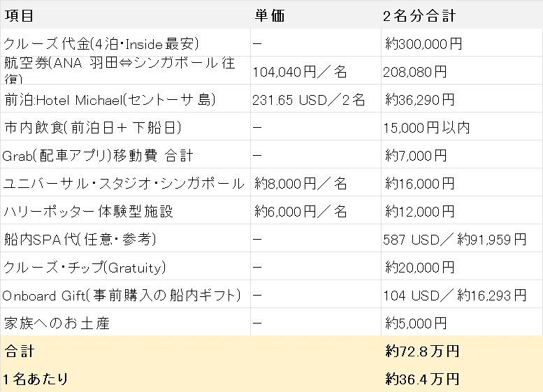Select the クルーズ代金 row label
This screenshot has height=392, width=543.
coord(101,44)
